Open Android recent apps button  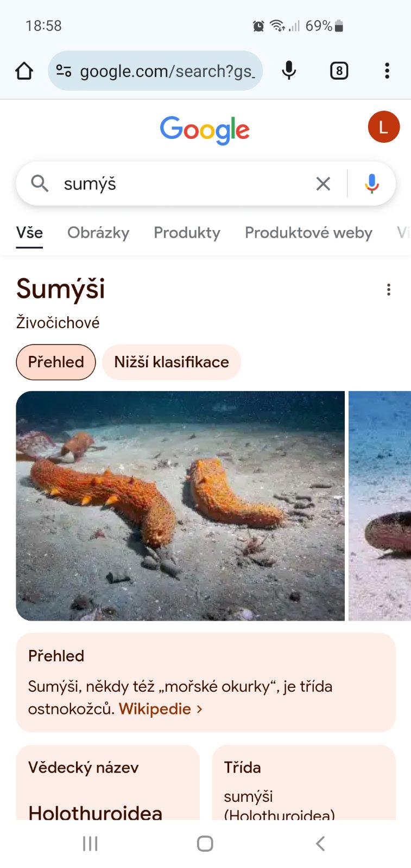90,844
